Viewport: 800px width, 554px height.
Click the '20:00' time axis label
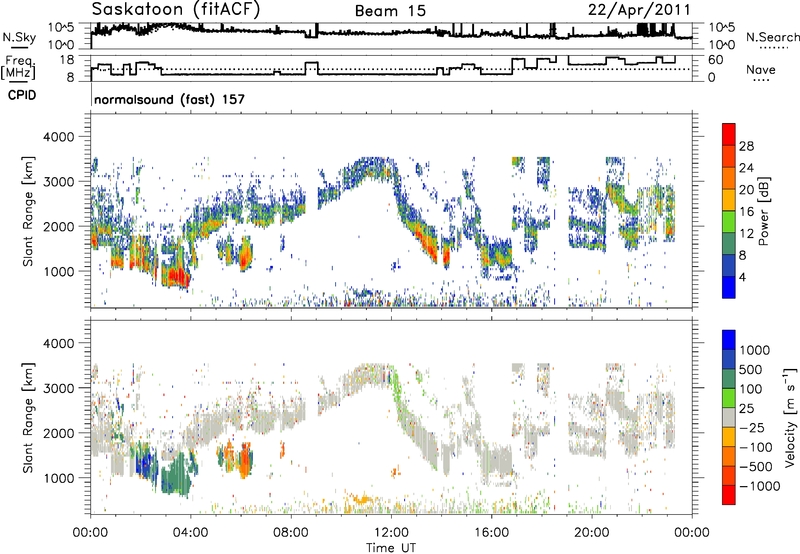click(592, 533)
